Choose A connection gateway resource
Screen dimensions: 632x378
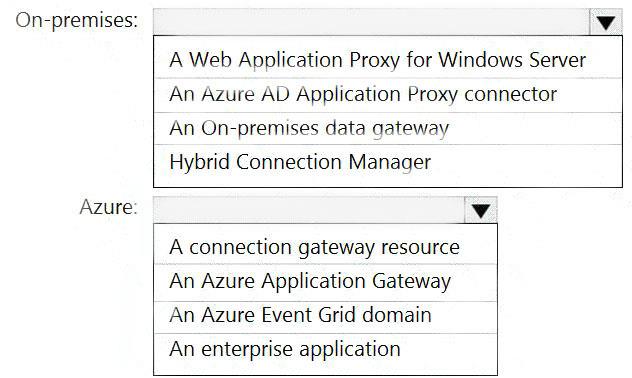[325, 247]
